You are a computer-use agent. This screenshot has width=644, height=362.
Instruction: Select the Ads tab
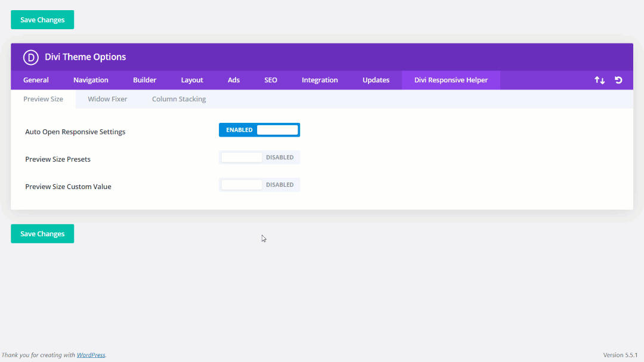234,80
